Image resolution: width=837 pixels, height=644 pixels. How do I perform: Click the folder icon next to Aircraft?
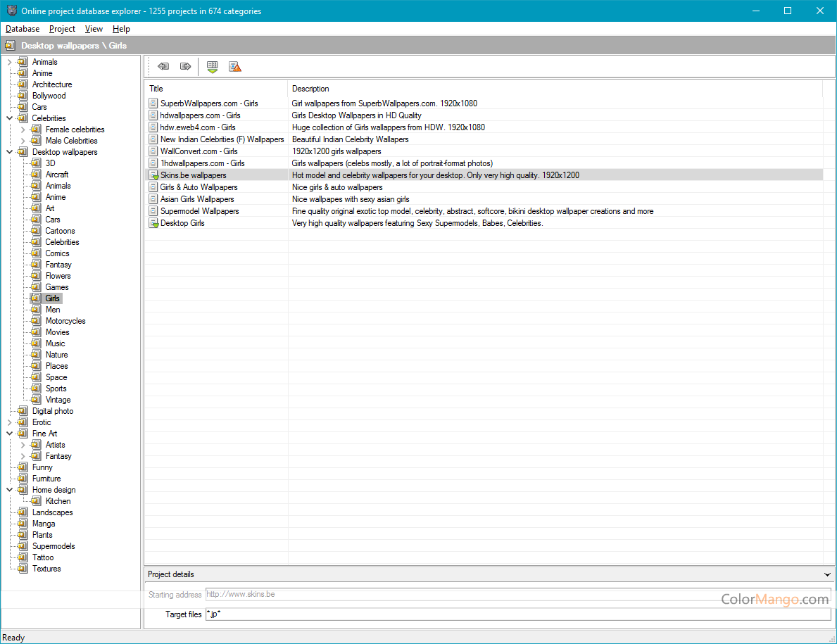tap(36, 175)
